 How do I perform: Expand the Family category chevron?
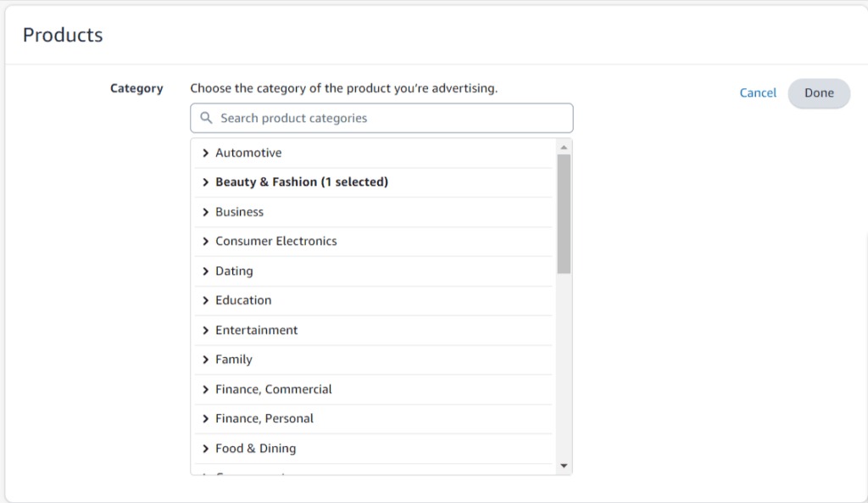click(x=206, y=360)
